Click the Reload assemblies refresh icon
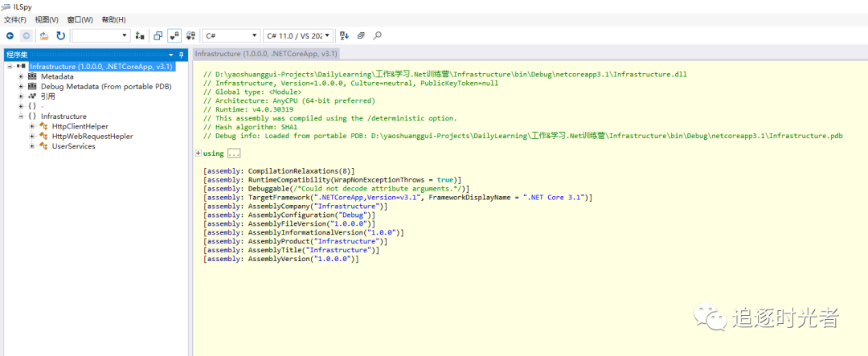 click(x=60, y=36)
